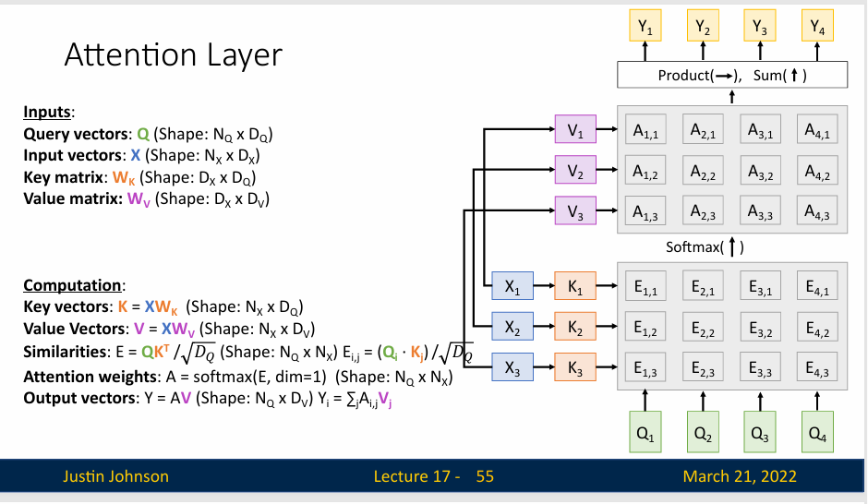The height and width of the screenshot is (504, 868).
Task: Click similarity cell E2,3
Action: tap(703, 366)
